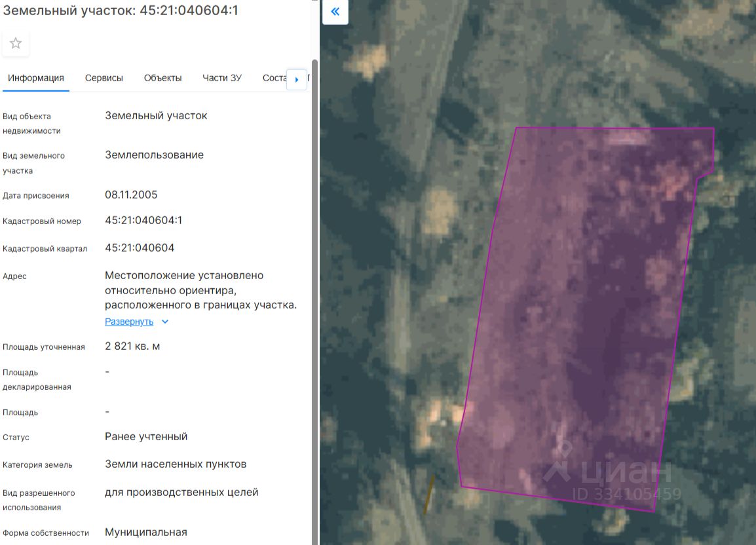Screen dimensions: 756x545
Task: Open the Информация tab
Action: tap(35, 78)
